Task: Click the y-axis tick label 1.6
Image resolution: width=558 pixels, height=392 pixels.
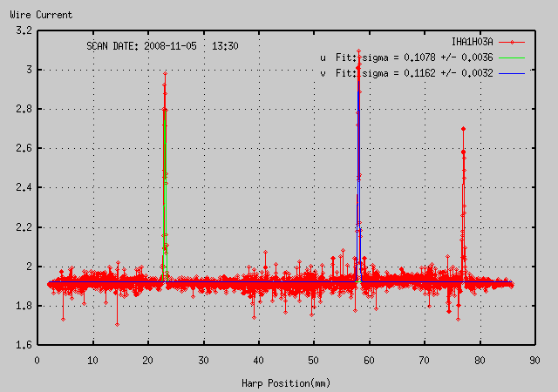Action: coord(24,345)
